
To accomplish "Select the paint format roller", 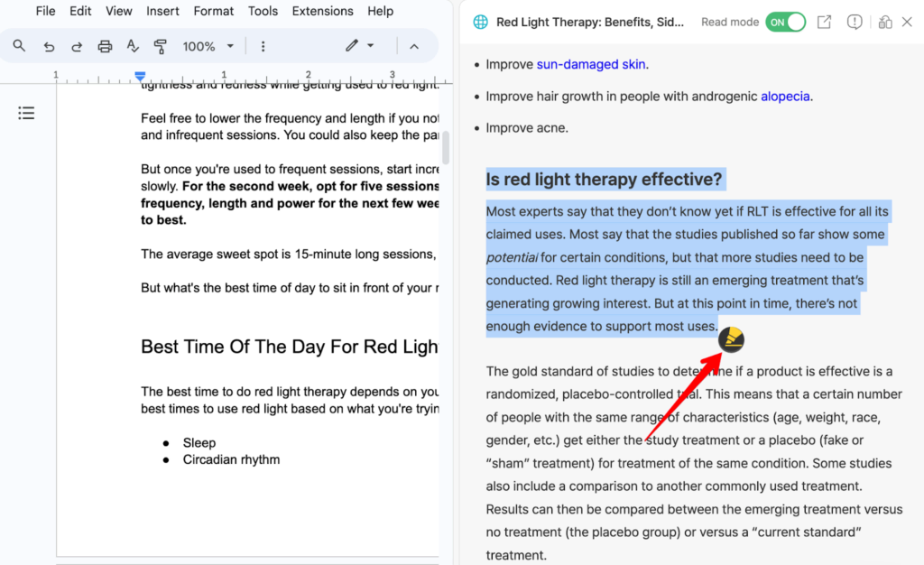I will click(x=161, y=46).
